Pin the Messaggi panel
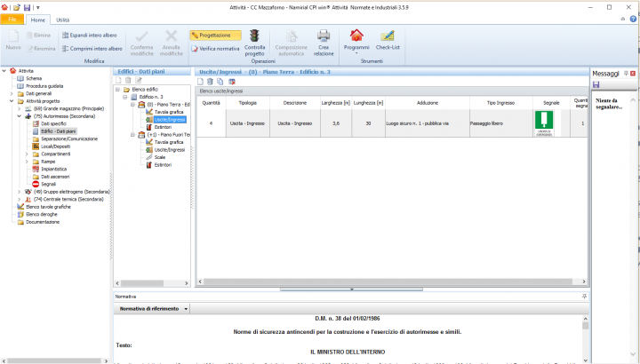Image resolution: width=640 pixels, height=364 pixels. tap(625, 73)
